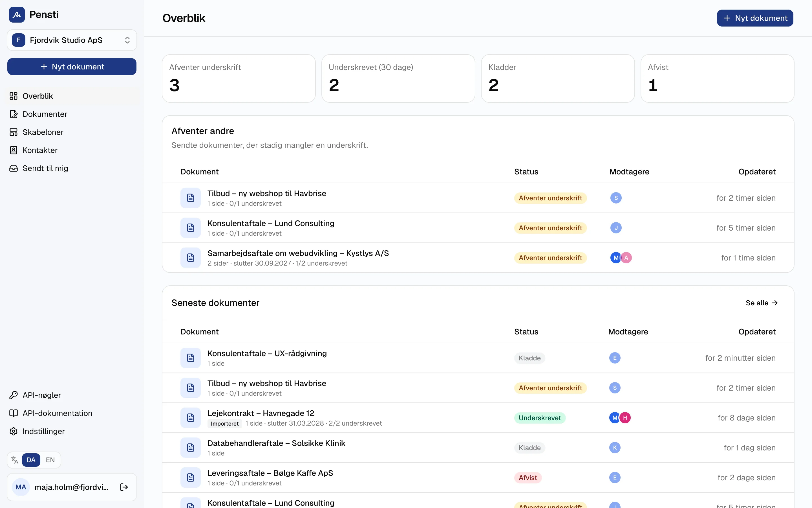The image size is (812, 508).
Task: Click the top-right Nyt dokument button
Action: pyautogui.click(x=755, y=18)
